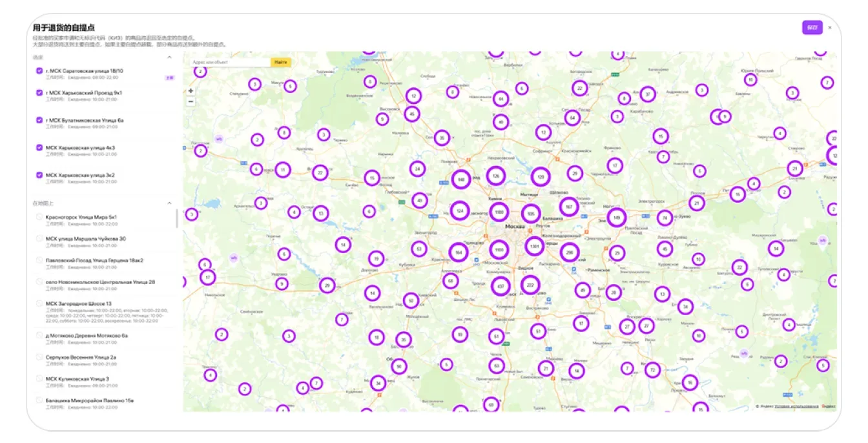This screenshot has width=868, height=443.
Task: Click the 149 cluster marker
Action: point(616,218)
